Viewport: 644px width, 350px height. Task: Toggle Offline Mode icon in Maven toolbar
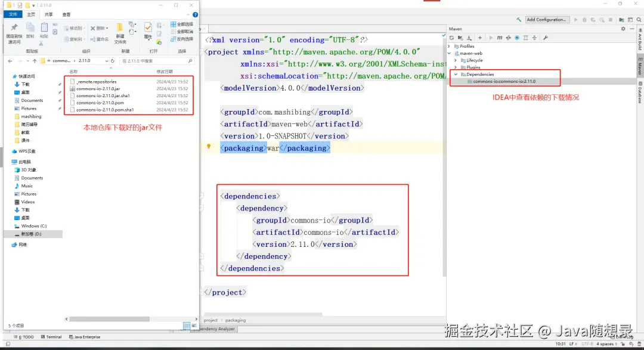click(x=509, y=38)
